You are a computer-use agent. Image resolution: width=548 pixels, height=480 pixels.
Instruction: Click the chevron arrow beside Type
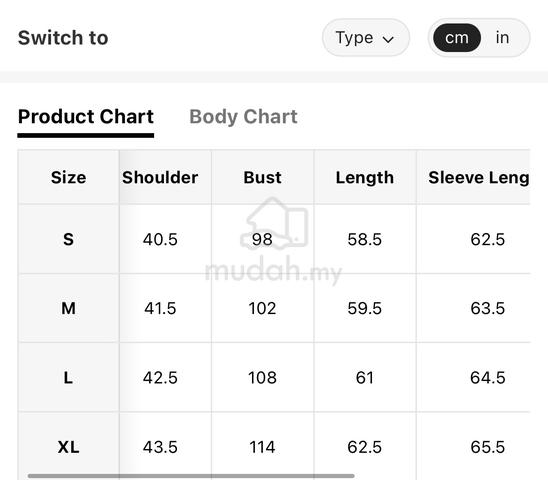pyautogui.click(x=388, y=39)
